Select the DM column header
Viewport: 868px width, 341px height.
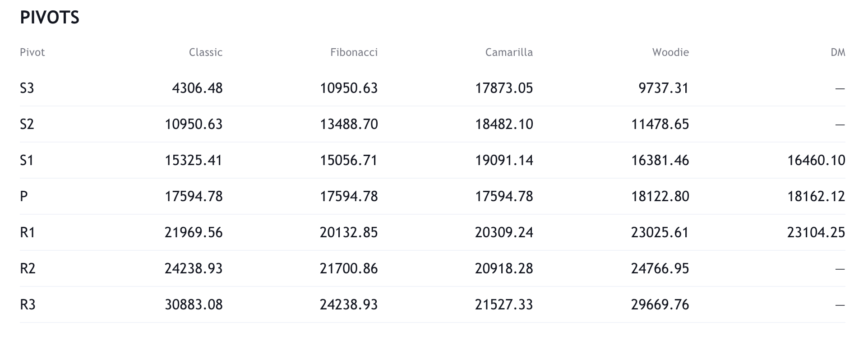tap(838, 52)
